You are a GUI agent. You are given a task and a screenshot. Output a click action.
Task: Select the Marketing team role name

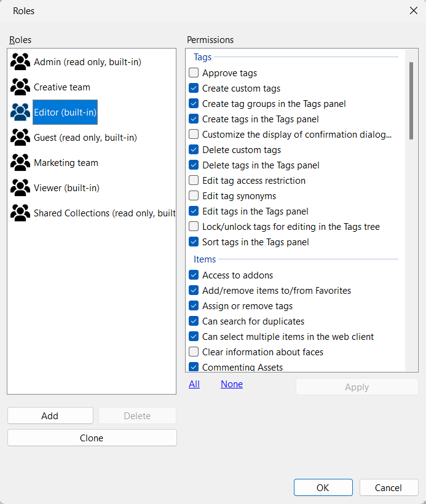[66, 163]
